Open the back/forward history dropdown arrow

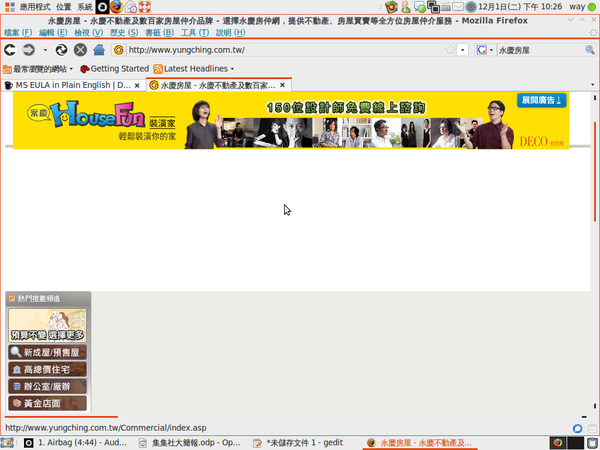45,50
